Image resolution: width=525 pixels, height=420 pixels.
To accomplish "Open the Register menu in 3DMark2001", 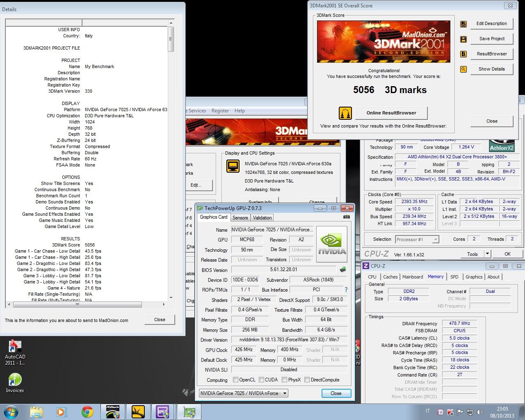I will click(x=220, y=111).
